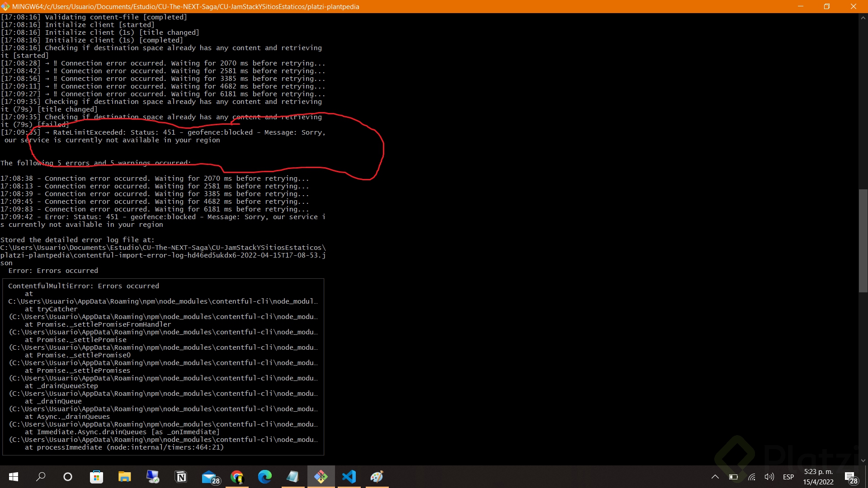Open Notion from the taskbar

click(x=181, y=477)
